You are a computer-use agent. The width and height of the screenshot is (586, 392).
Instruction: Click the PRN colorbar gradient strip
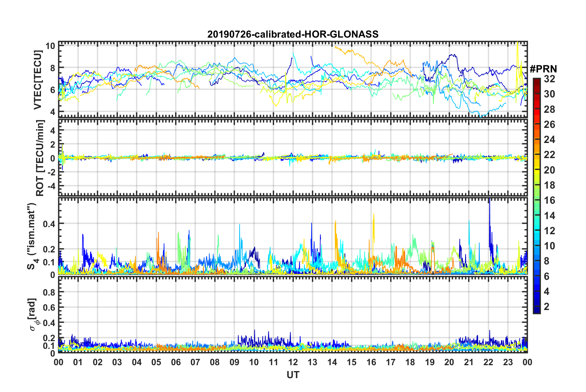(x=536, y=196)
